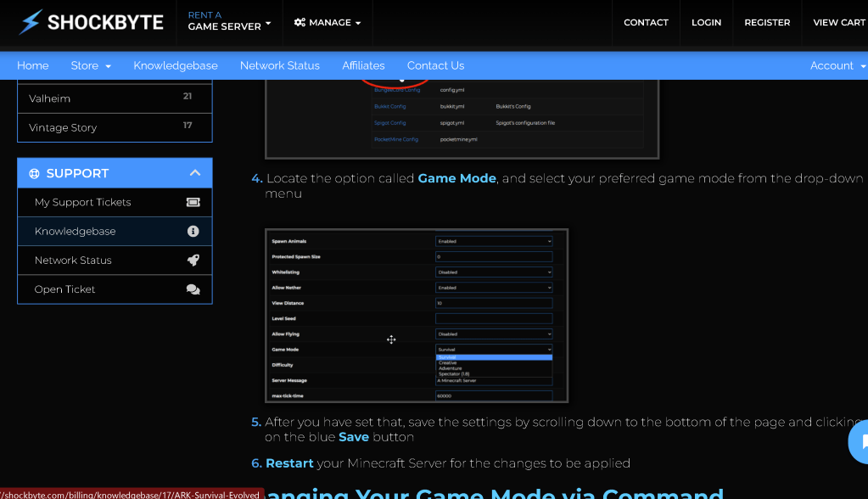Open the Contact page in header
This screenshot has height=499, width=868.
click(x=646, y=23)
